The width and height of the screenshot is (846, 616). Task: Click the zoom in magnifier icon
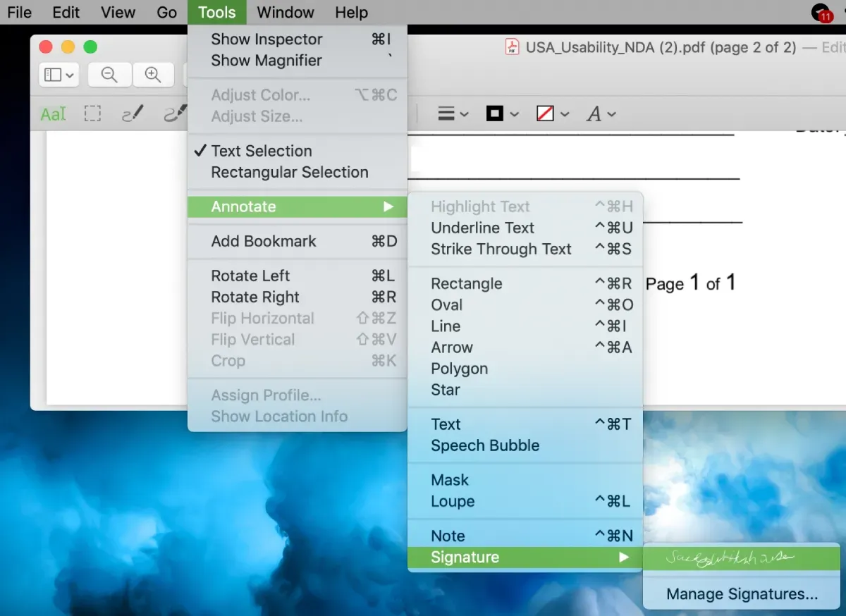point(152,75)
